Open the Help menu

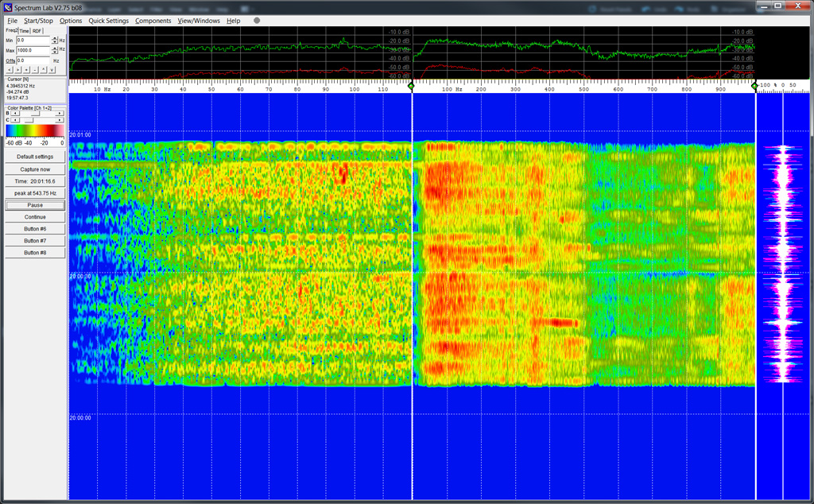[233, 21]
